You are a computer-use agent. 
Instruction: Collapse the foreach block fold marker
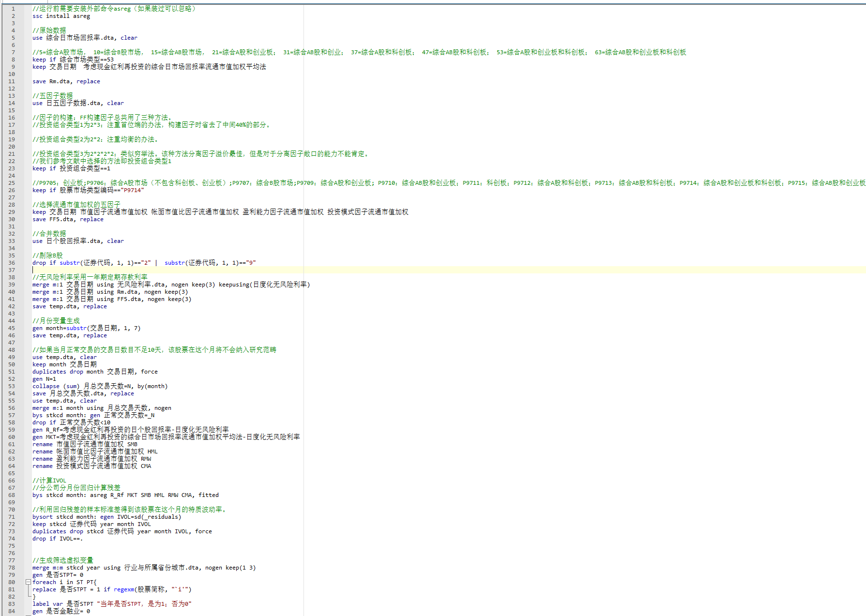click(x=28, y=582)
